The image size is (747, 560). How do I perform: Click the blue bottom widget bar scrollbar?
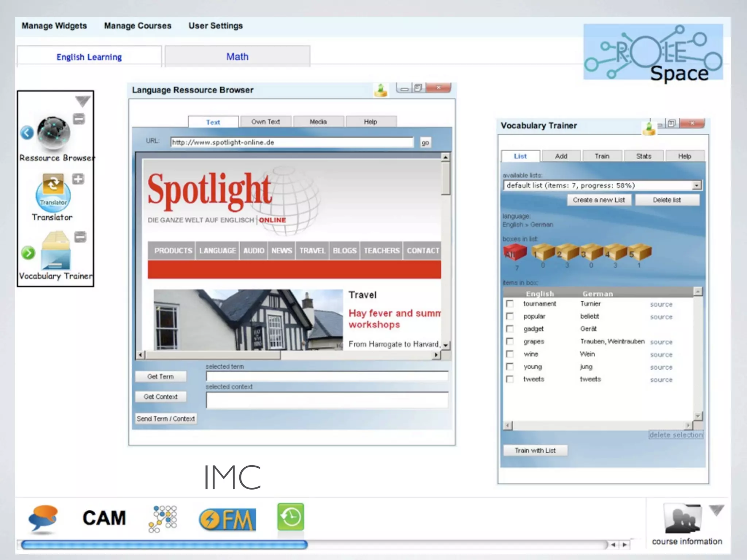[164, 545]
